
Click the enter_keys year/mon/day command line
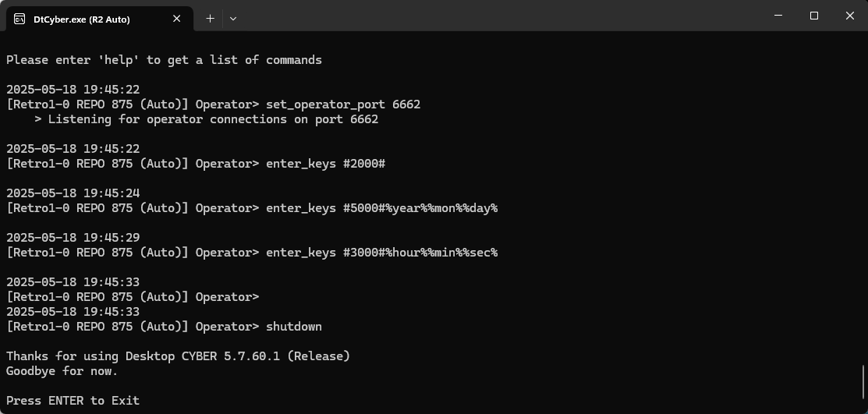[381, 208]
